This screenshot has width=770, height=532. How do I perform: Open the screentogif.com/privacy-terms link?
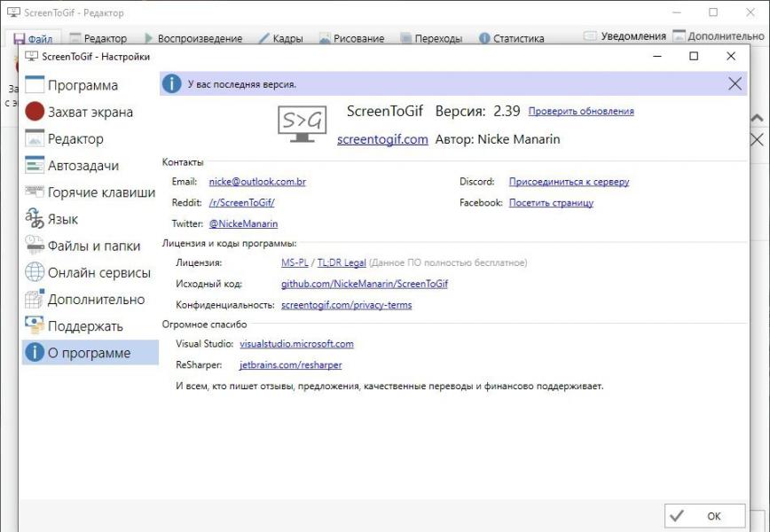(346, 305)
